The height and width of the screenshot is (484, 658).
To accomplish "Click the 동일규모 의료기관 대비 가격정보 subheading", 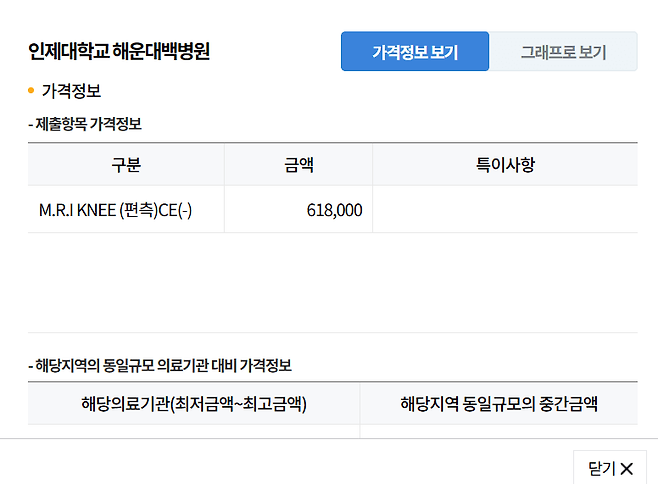I will pyautogui.click(x=163, y=366).
